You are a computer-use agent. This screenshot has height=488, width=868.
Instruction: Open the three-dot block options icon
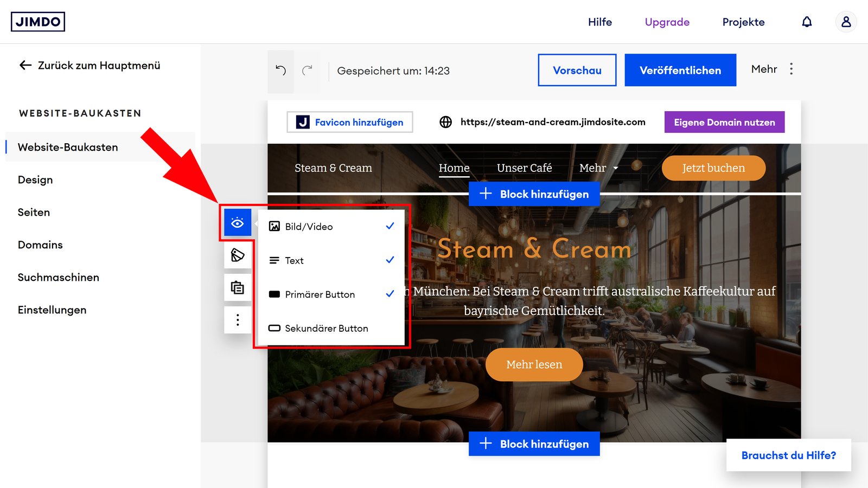(x=237, y=320)
